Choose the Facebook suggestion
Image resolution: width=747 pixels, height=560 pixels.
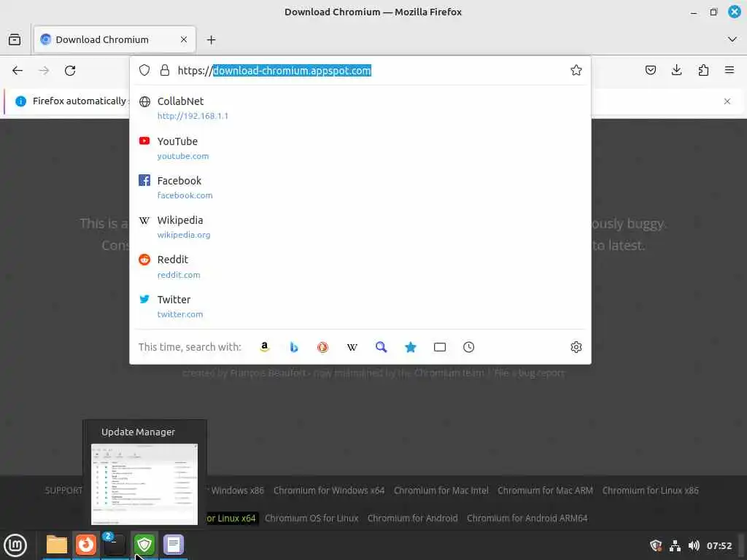click(360, 187)
